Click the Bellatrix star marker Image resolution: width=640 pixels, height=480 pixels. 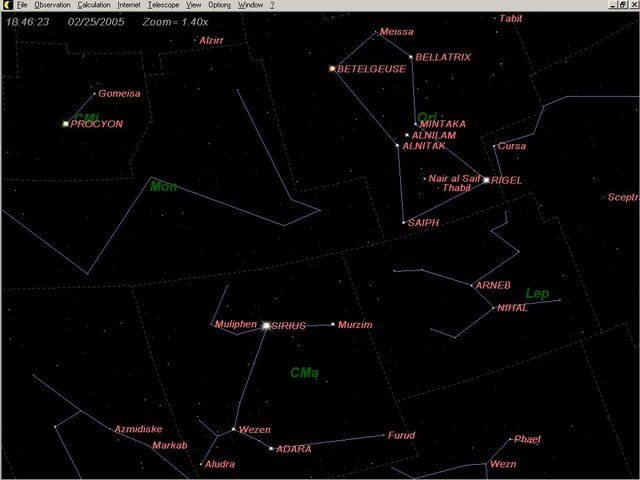coord(411,57)
